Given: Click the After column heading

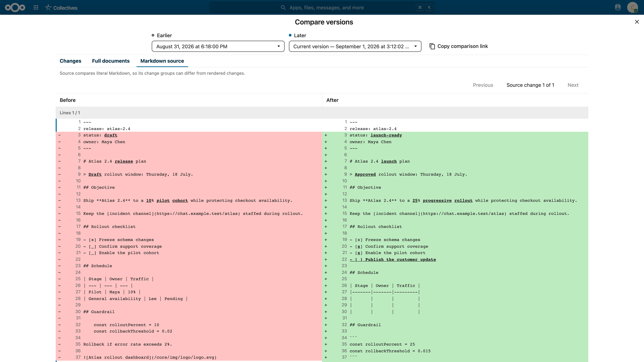Looking at the screenshot, I should pyautogui.click(x=332, y=100).
